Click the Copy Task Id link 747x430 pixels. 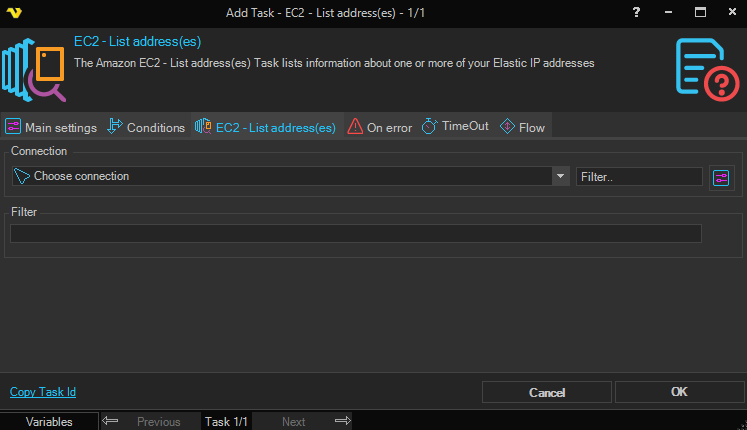(43, 392)
